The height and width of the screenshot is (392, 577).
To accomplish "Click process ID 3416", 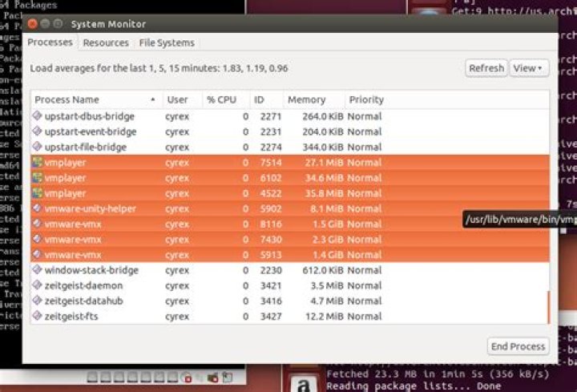I will coord(271,301).
